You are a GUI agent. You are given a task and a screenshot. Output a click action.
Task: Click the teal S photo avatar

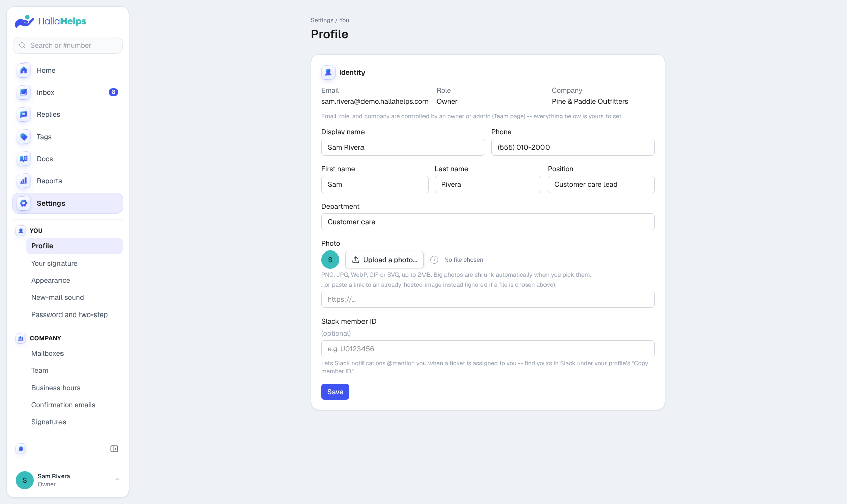click(x=330, y=260)
